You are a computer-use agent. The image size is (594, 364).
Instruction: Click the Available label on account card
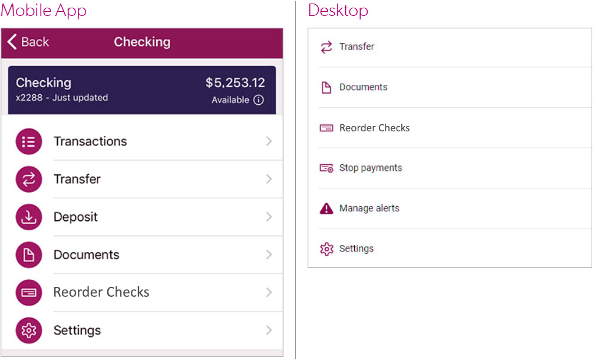(x=230, y=100)
